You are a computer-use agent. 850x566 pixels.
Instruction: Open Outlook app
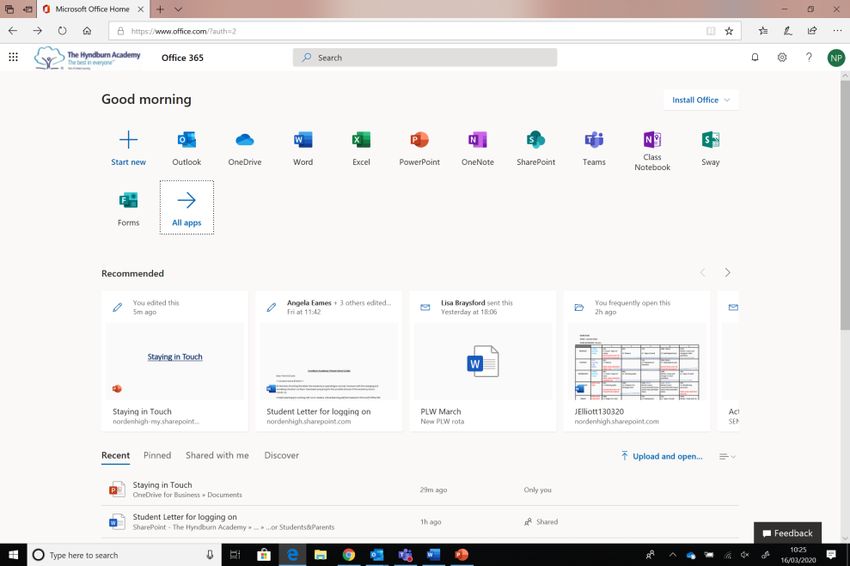pyautogui.click(x=186, y=148)
